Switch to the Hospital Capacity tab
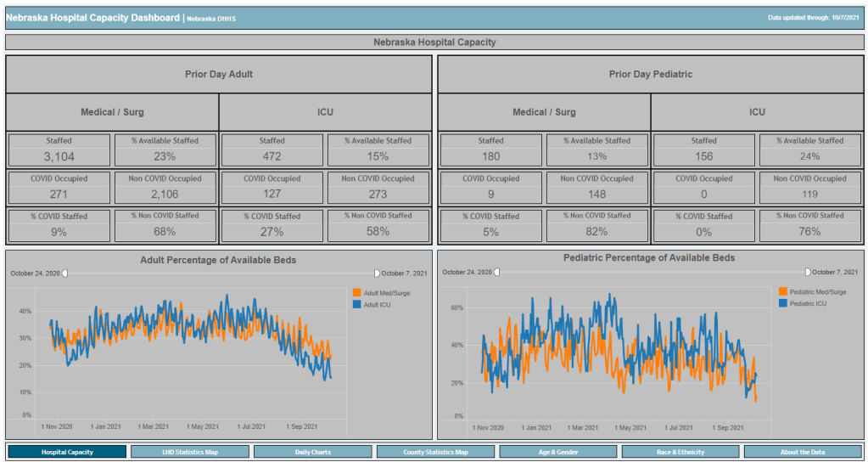Screen dimensions: 868x462 click(67, 452)
